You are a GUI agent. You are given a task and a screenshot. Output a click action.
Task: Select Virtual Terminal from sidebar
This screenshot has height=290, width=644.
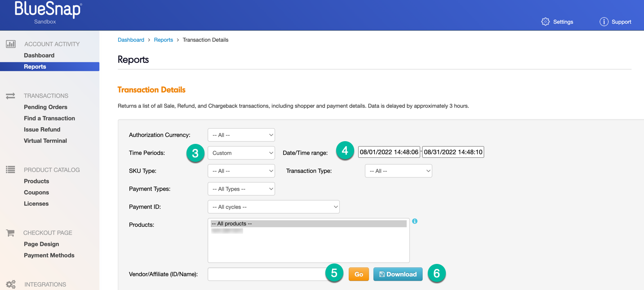point(45,141)
